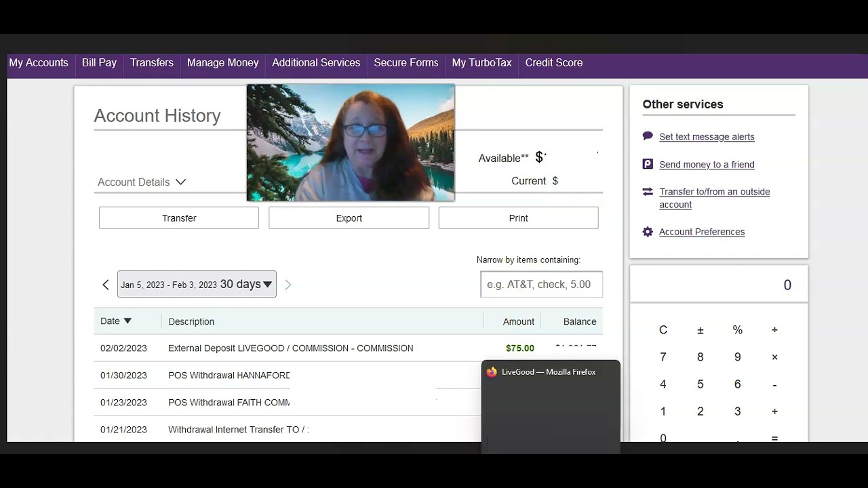Open the My TurboTax tab
This screenshot has height=488, width=868.
pos(482,62)
